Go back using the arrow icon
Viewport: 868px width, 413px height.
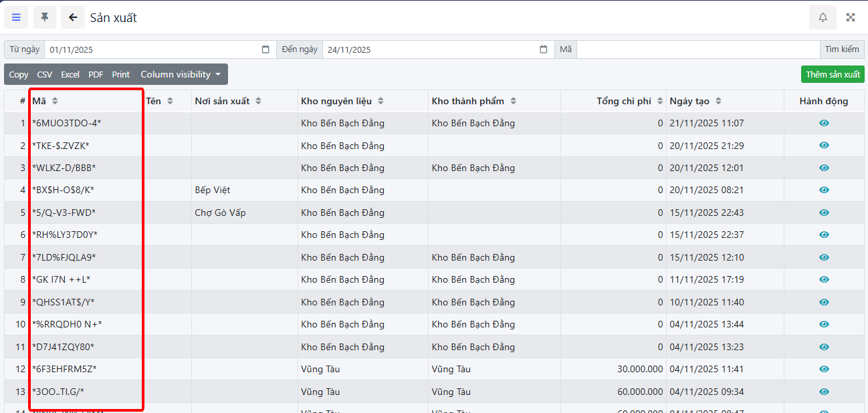(73, 17)
